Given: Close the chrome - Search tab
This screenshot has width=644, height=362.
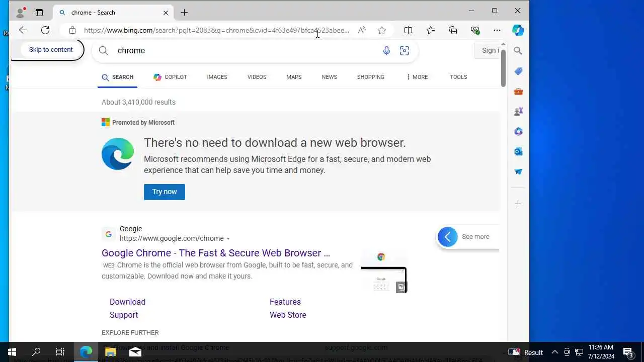Looking at the screenshot, I should [166, 13].
